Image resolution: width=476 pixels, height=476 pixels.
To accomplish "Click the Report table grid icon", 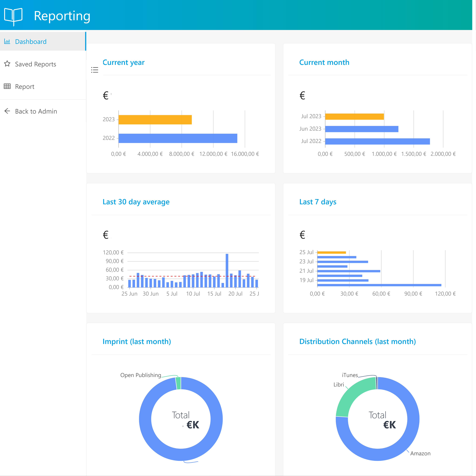I will click(x=7, y=86).
